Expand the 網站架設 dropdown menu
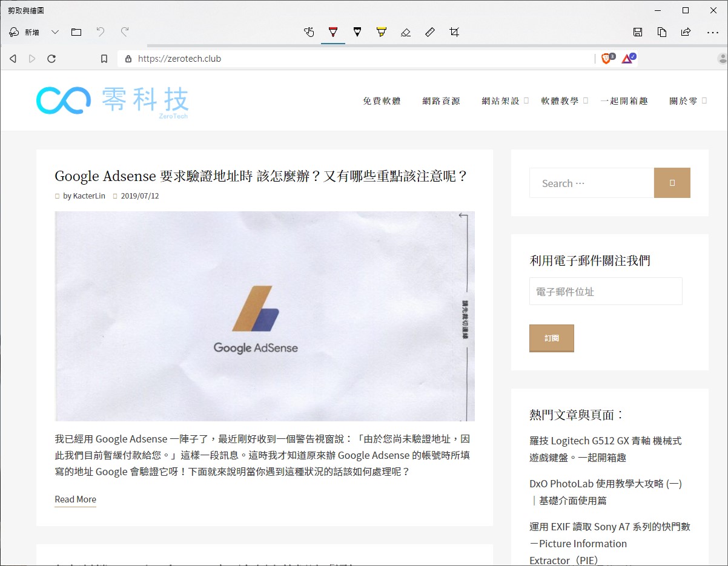Screen dimensions: 728x566 pyautogui.click(x=505, y=101)
